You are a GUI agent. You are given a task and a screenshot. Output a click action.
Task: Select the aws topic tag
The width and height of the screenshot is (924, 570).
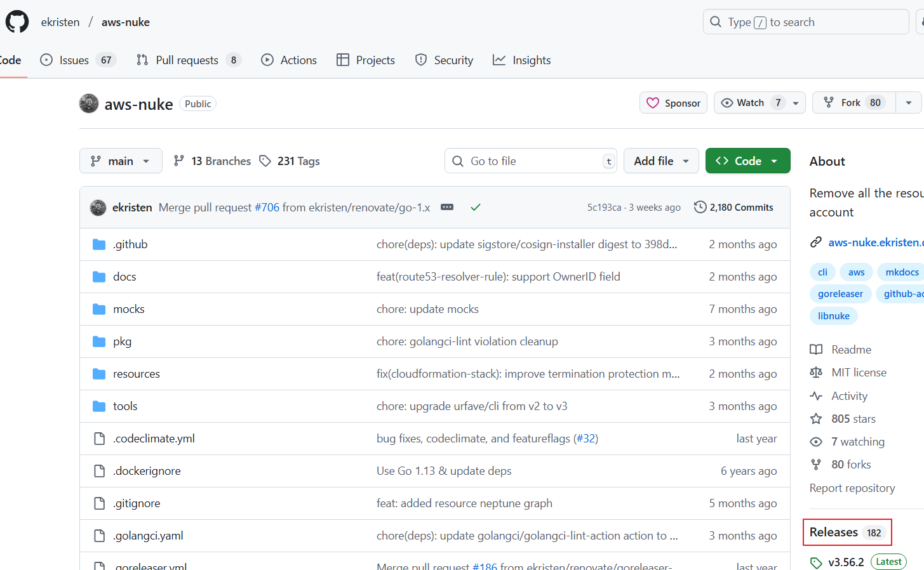point(856,272)
